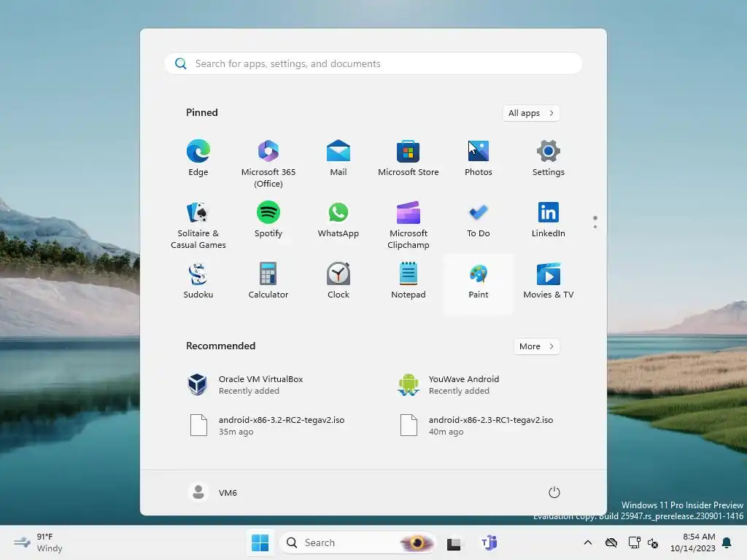Open Microsoft Clipchamp

[x=409, y=225]
